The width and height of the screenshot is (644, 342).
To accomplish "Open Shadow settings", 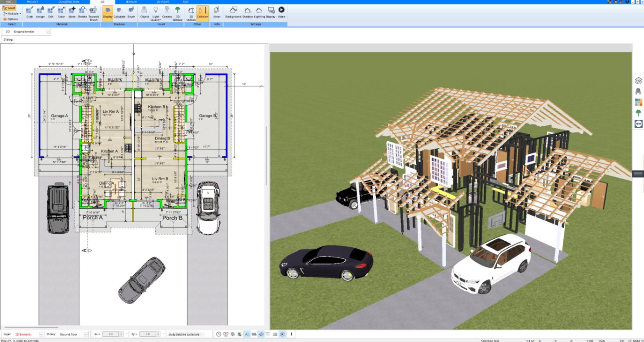I will click(x=247, y=13).
